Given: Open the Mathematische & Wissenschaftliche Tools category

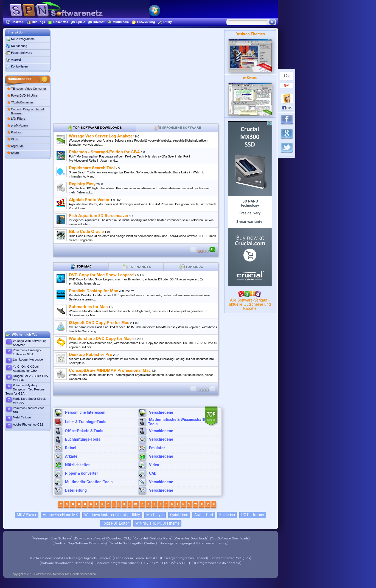Looking at the screenshot, I should click(177, 422).
